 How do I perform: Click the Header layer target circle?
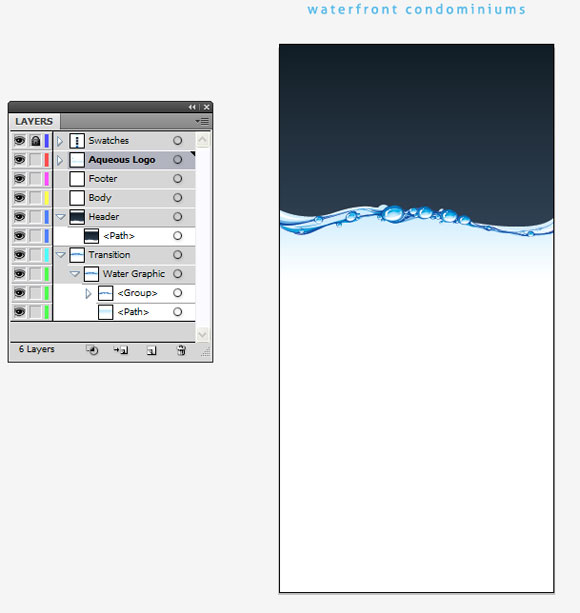pyautogui.click(x=177, y=217)
